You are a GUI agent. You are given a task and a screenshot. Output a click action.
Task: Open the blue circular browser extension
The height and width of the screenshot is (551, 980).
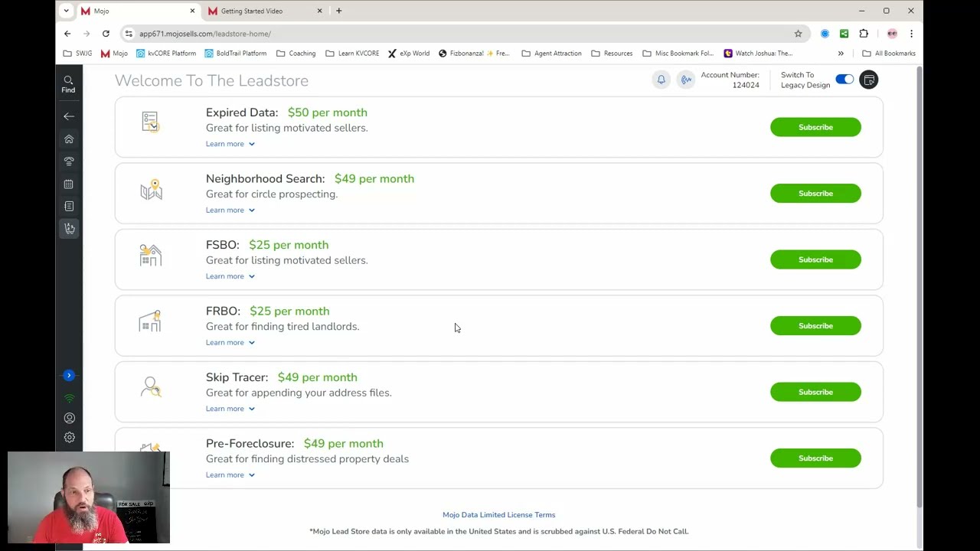coord(825,34)
